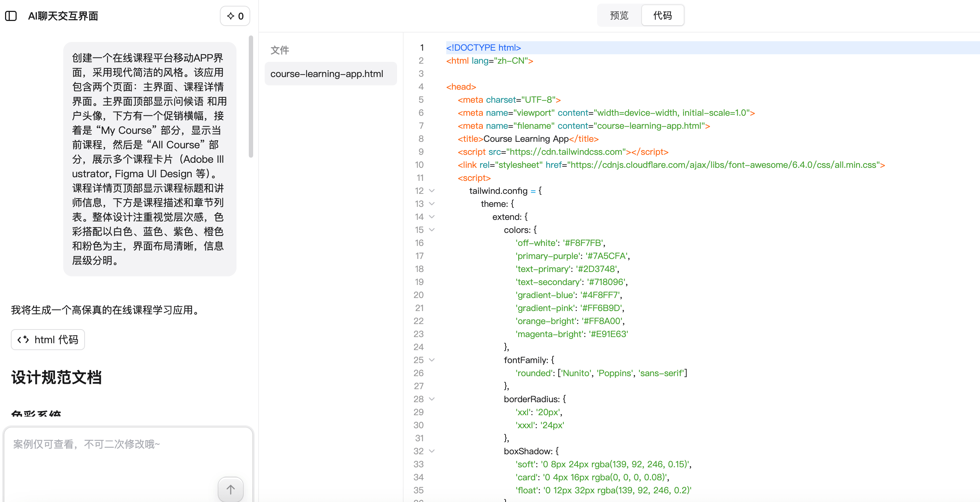Collapse the extend fold at line 14

(x=432, y=217)
